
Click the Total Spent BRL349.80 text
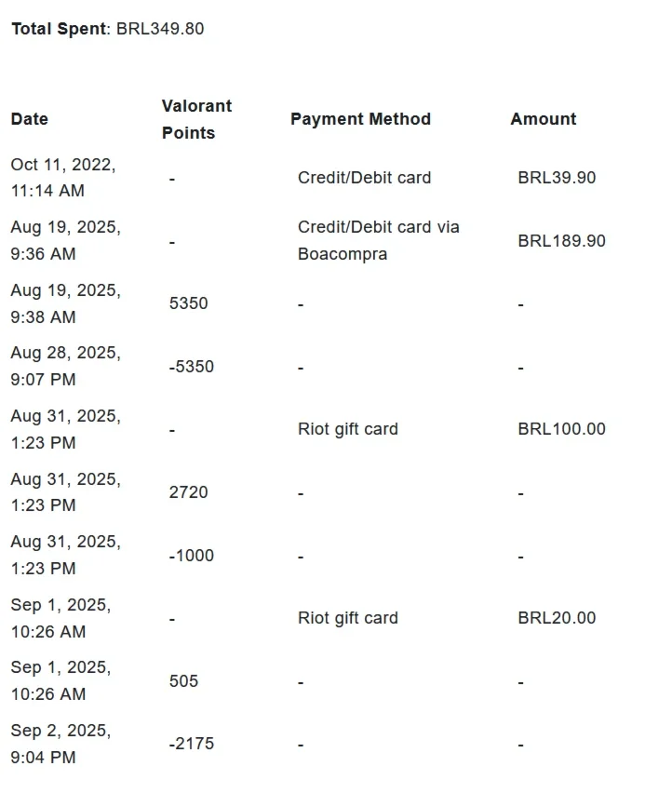(x=108, y=29)
